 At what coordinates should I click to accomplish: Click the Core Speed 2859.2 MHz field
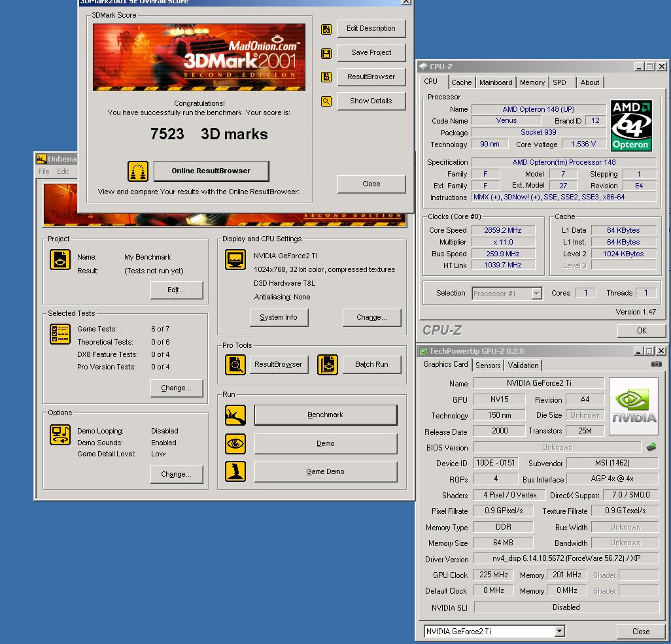pyautogui.click(x=504, y=230)
